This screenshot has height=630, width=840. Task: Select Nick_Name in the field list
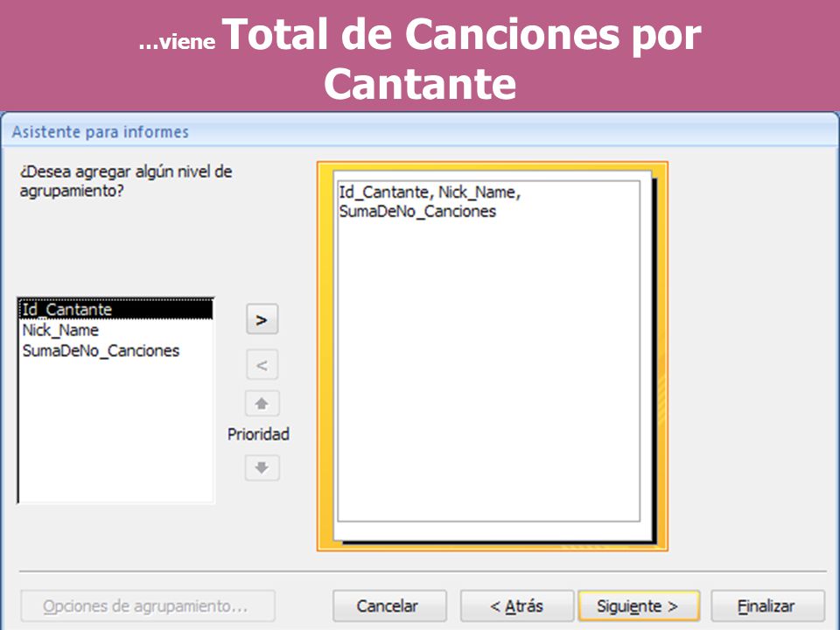116,330
